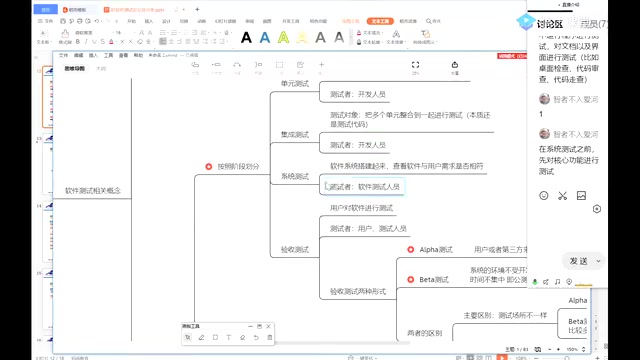
Task: Click zoom in plus in mind map status
Action: [x=559, y=349]
